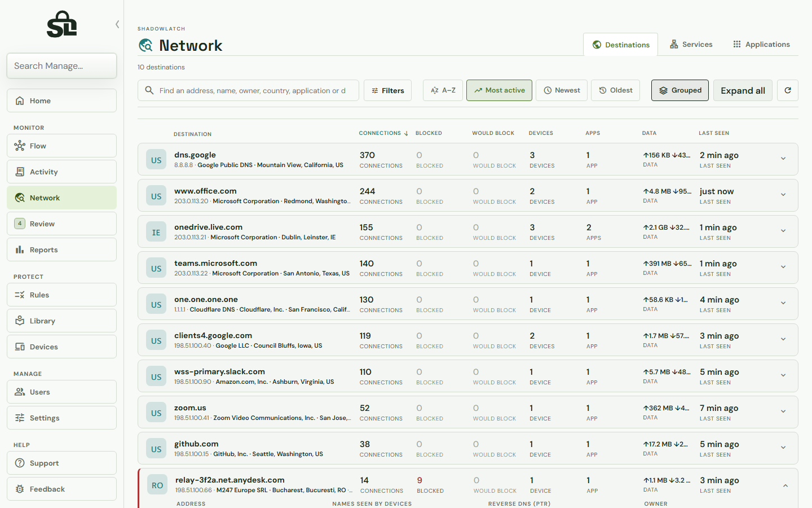Click the Search Manage input field
The height and width of the screenshot is (508, 812).
coord(61,66)
